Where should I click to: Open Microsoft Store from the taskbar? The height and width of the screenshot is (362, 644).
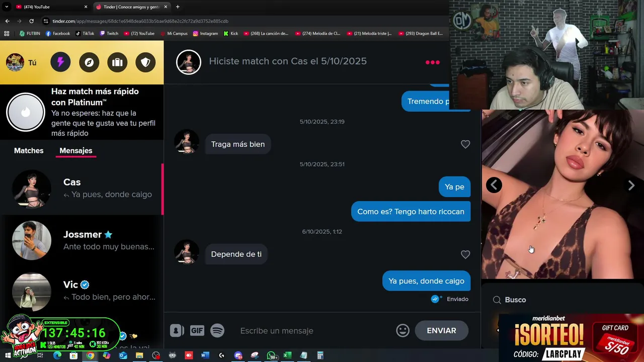tap(73, 355)
